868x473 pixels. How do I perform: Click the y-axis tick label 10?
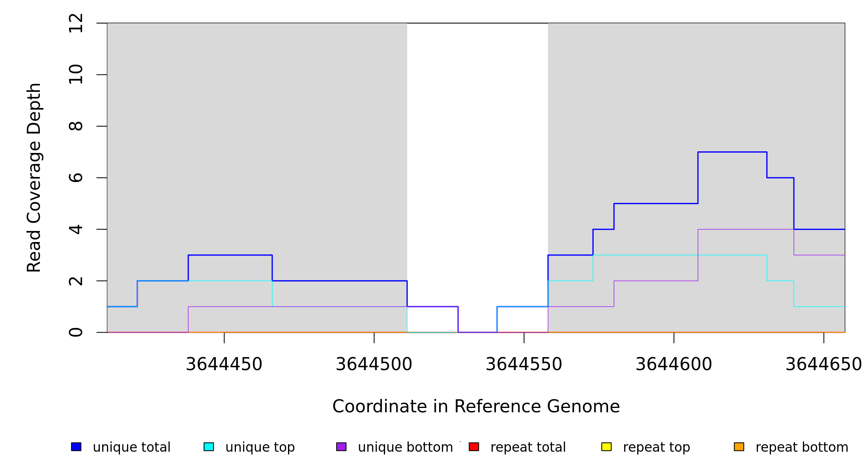pyautogui.click(x=76, y=74)
